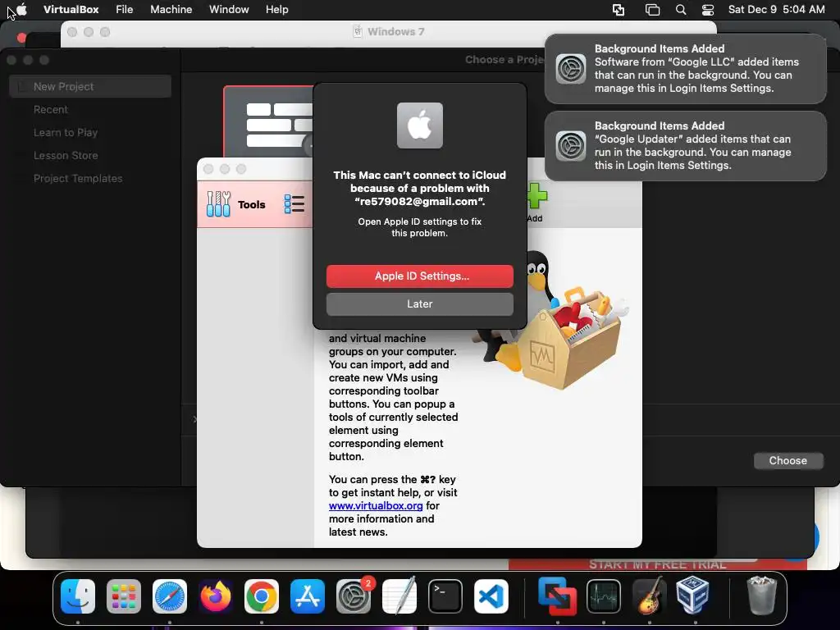The height and width of the screenshot is (630, 840).
Task: Click the green Add icon in VirtualBox toolbar
Action: pyautogui.click(x=536, y=196)
